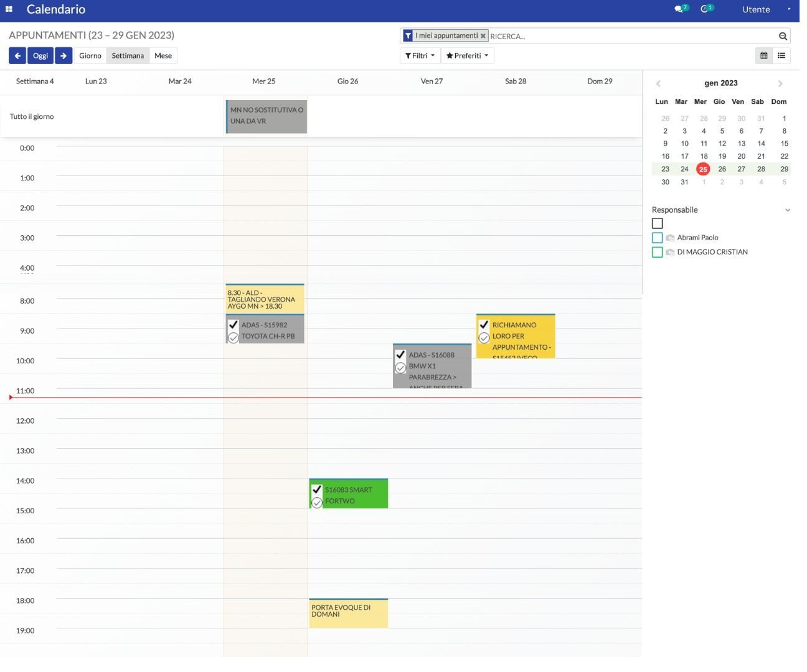Click the Oggi button
Screen dimensions: 807x672
click(x=40, y=55)
